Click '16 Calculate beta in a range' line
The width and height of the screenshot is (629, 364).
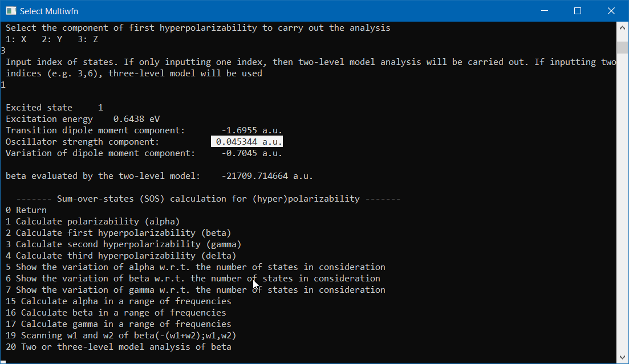point(116,312)
